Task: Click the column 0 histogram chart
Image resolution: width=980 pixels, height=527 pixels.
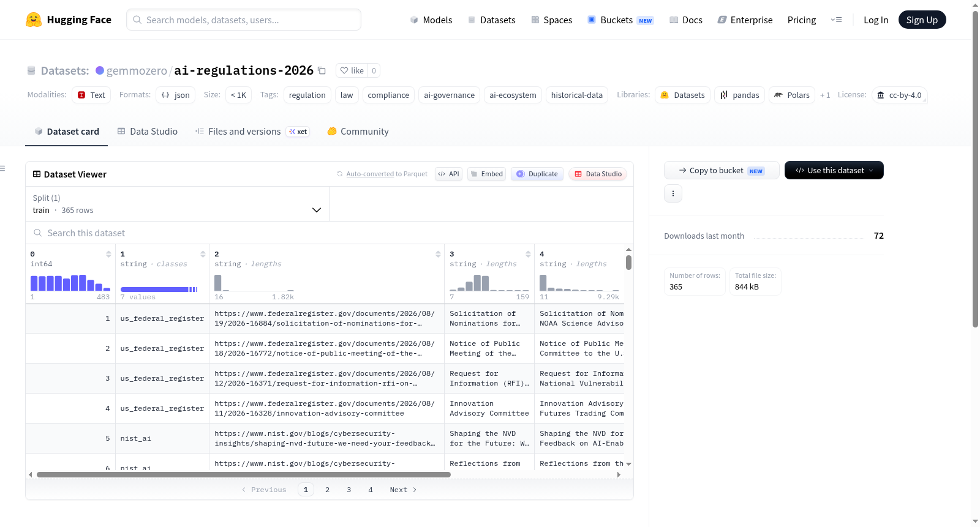Action: [x=70, y=283]
